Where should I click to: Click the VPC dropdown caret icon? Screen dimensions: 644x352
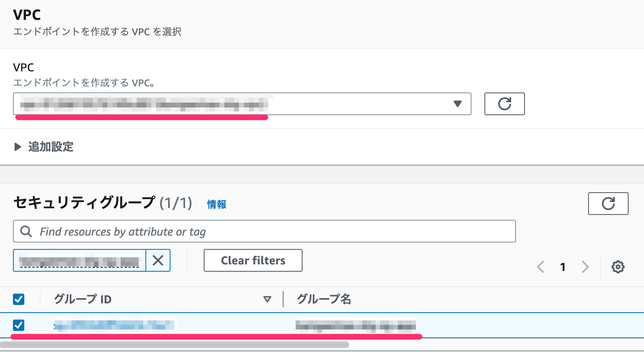pyautogui.click(x=458, y=104)
